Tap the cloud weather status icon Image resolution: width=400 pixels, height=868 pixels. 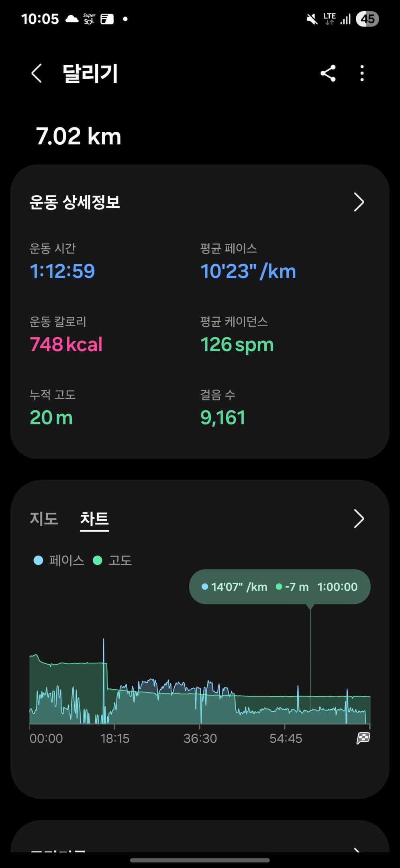tap(72, 19)
